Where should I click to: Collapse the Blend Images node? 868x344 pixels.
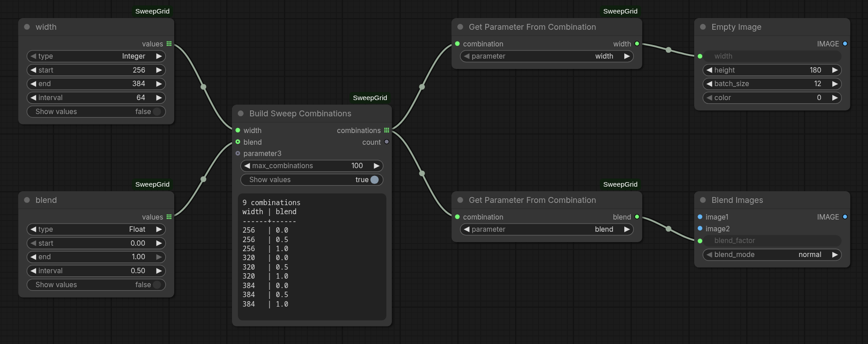click(x=703, y=200)
